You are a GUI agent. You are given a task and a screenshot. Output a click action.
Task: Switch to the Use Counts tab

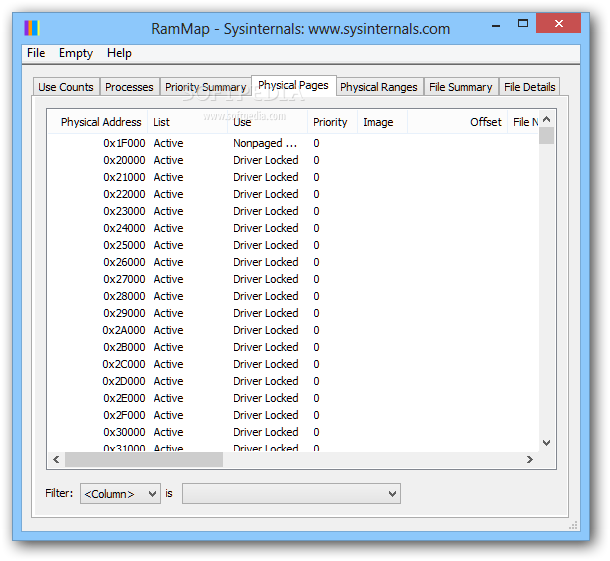click(x=66, y=87)
